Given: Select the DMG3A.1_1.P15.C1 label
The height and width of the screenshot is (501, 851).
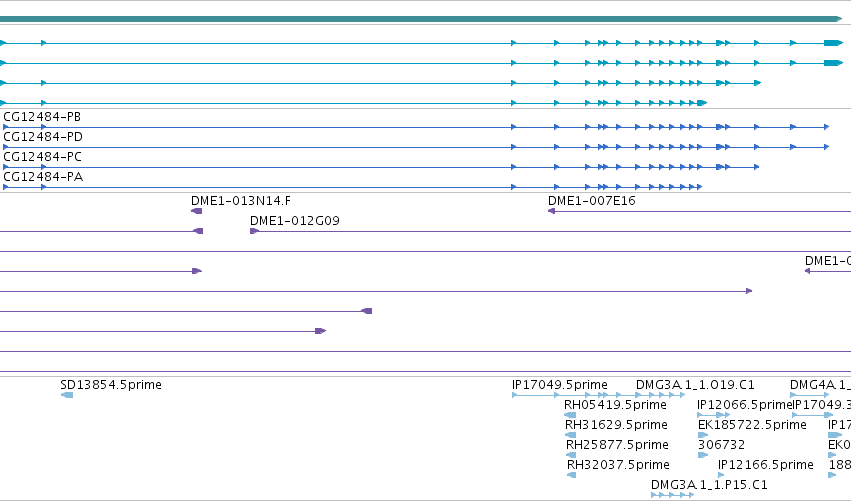Looking at the screenshot, I should coord(709,485).
